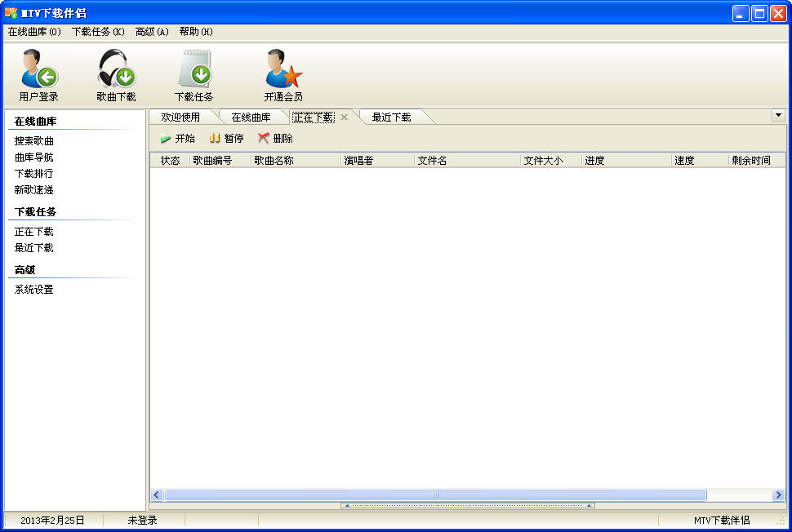This screenshot has width=792, height=532.
Task: Click the horizontal scrollbar left arrow
Action: click(x=157, y=495)
